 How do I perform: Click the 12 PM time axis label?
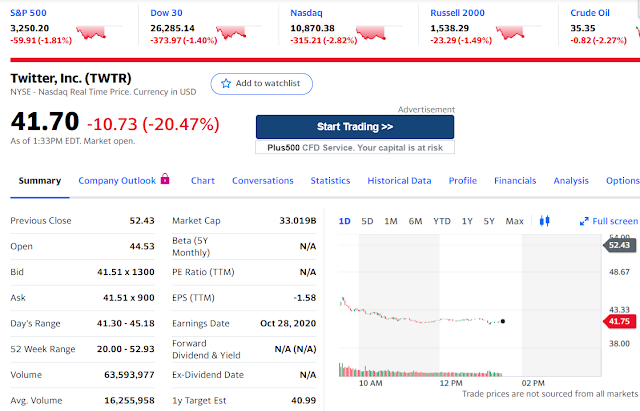[x=451, y=383]
